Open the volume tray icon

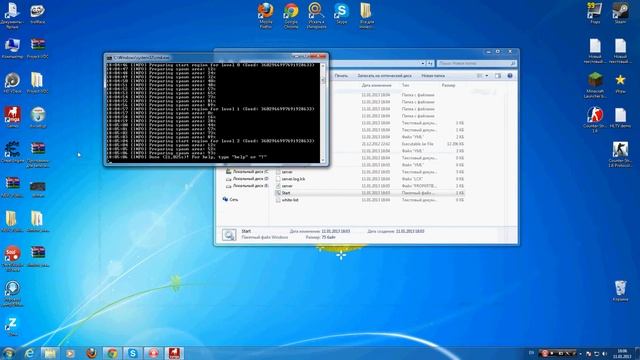point(604,353)
